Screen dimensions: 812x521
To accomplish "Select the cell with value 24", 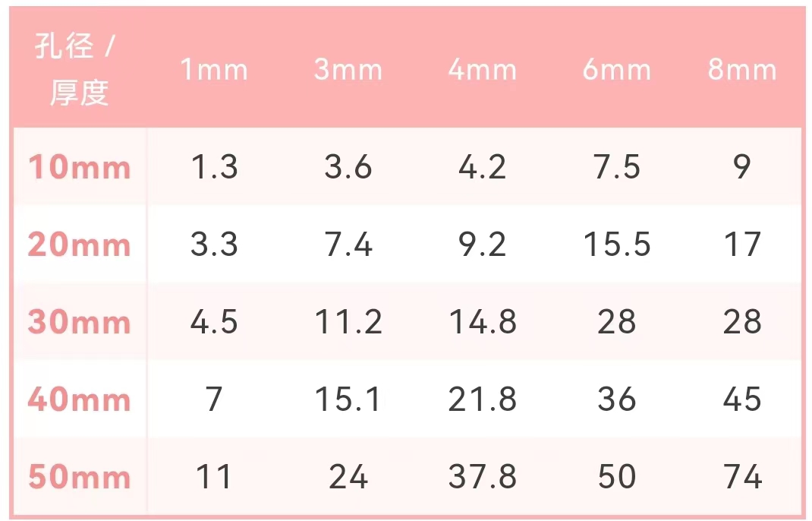I will pos(348,476).
